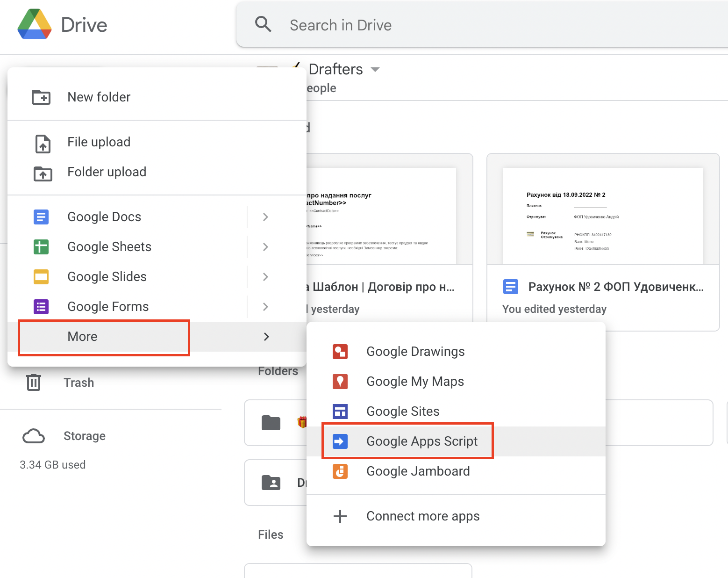Click the Google Drawings icon

(340, 352)
